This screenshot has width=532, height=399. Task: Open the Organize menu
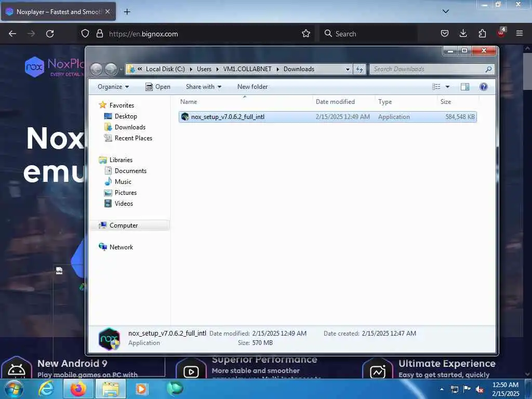click(113, 87)
